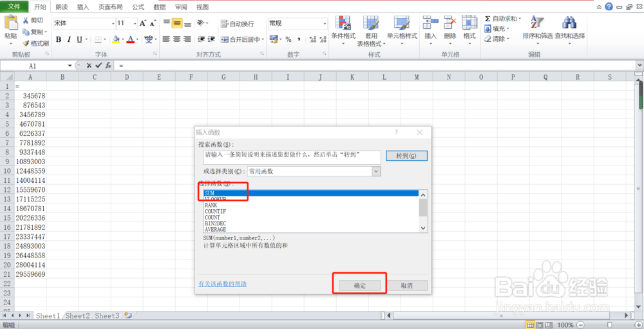Screen dimensions: 644x329
Task: Click the Insert cells (插入) icon
Action: point(430,23)
